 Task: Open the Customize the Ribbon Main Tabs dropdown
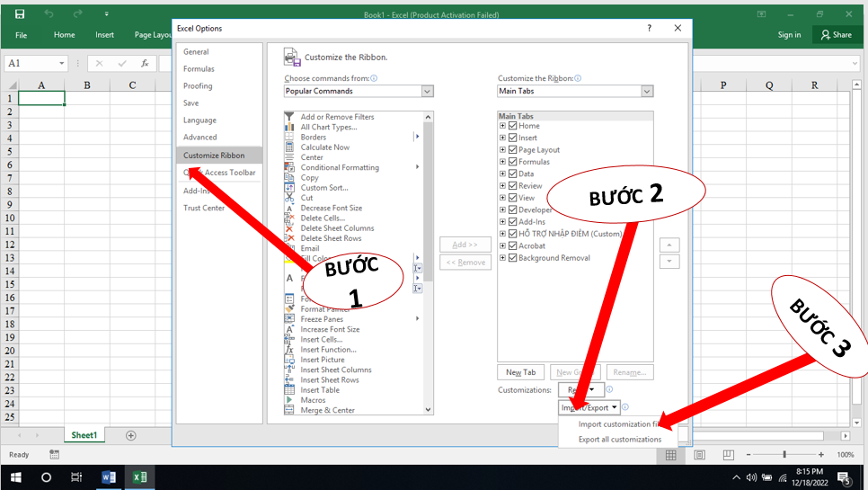[x=647, y=91]
